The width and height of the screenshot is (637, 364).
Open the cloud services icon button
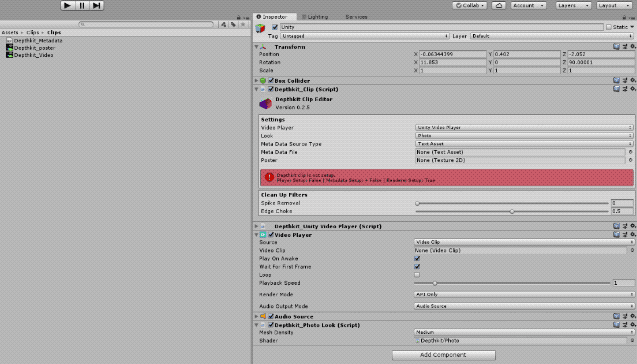[x=498, y=5]
